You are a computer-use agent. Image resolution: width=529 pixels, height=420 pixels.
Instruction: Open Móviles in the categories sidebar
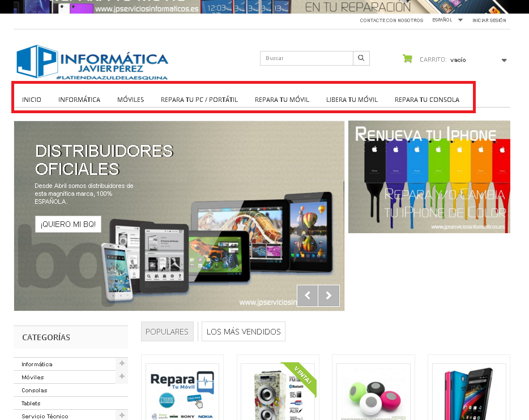tap(33, 378)
